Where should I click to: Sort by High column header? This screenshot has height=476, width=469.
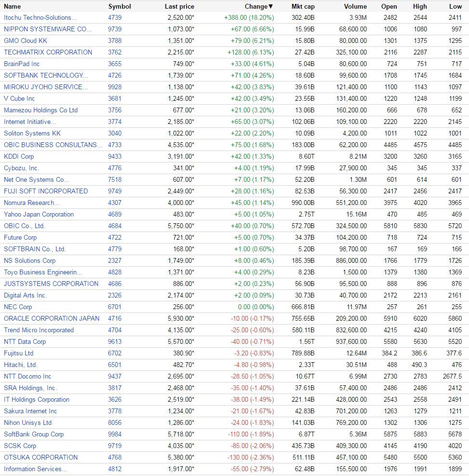[420, 6]
